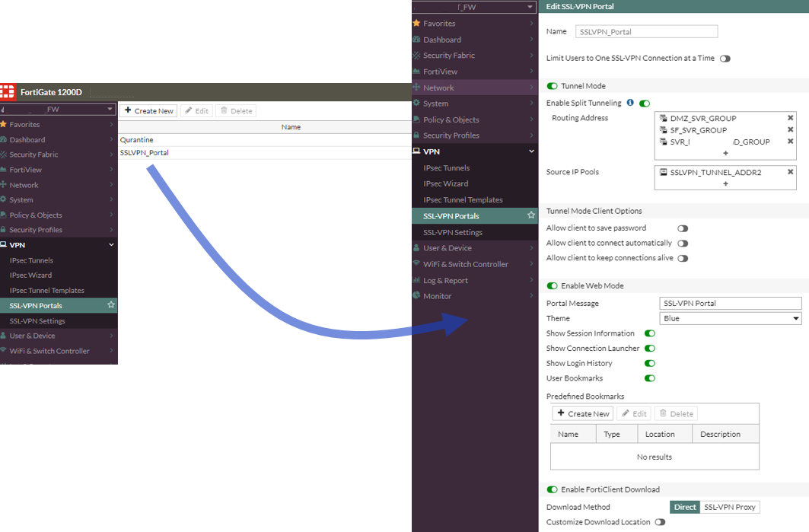Click the Favorites star icon in right sidebar
This screenshot has height=532, width=809.
pos(416,24)
